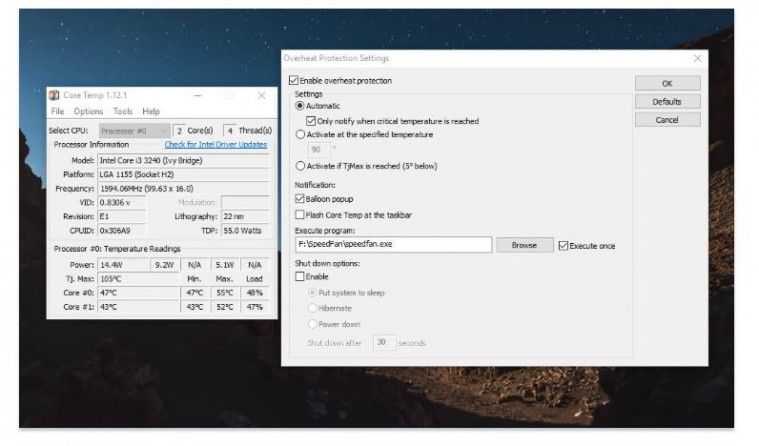Click the VID value 0.8306 v
The width and height of the screenshot is (759, 446).
[121, 202]
